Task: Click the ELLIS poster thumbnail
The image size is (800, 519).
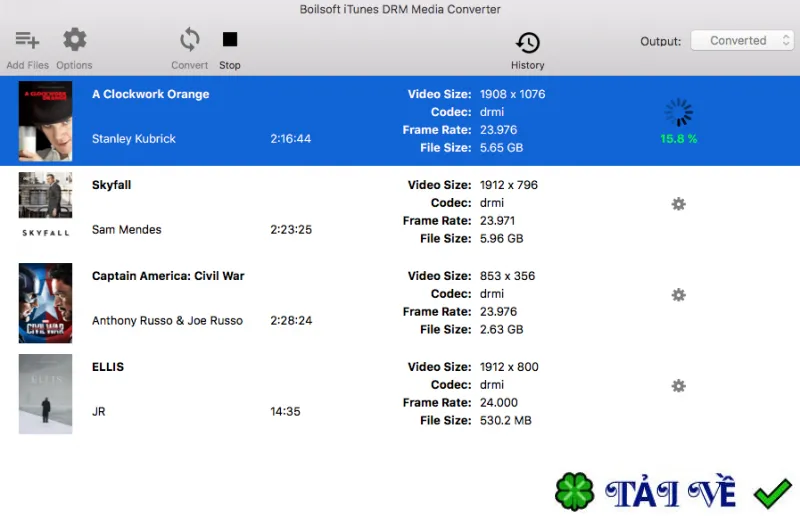Action: coord(45,393)
